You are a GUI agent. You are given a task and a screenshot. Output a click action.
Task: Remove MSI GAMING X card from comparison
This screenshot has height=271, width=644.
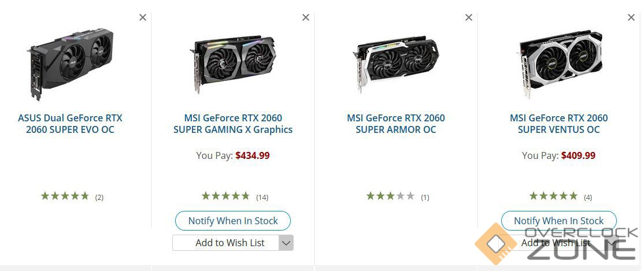[x=306, y=17]
